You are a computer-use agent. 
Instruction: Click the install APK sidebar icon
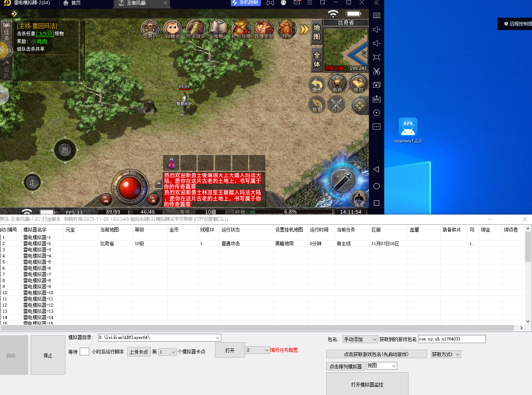(x=377, y=99)
